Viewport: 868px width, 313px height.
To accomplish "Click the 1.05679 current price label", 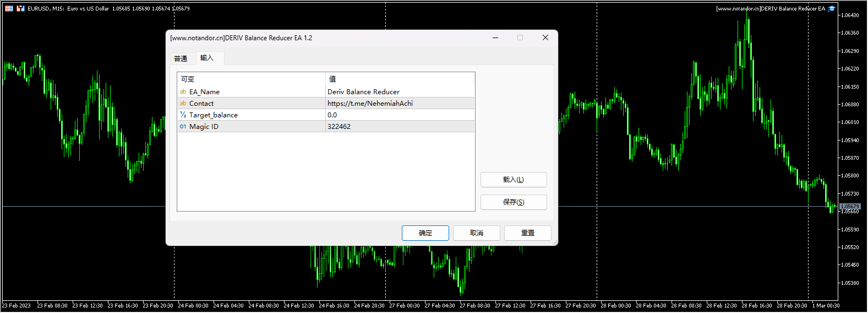I will [849, 207].
